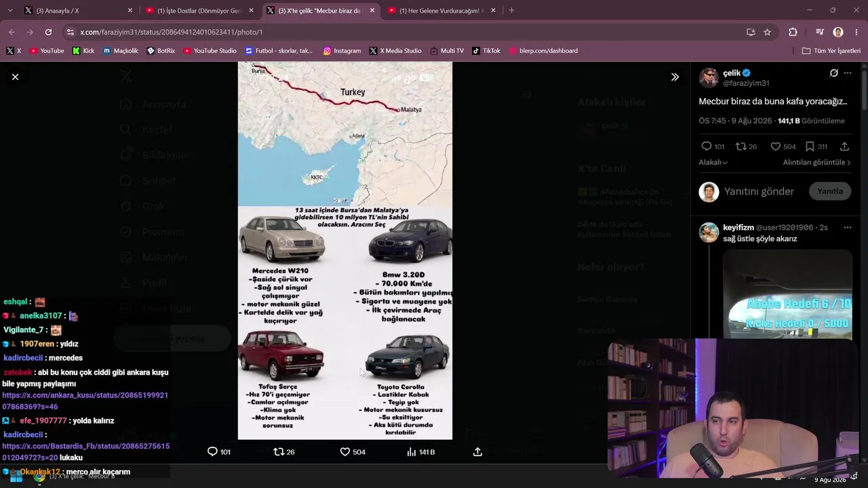Image resolution: width=868 pixels, height=488 pixels.
Task: Open keyifizm's profile name
Action: [738, 228]
